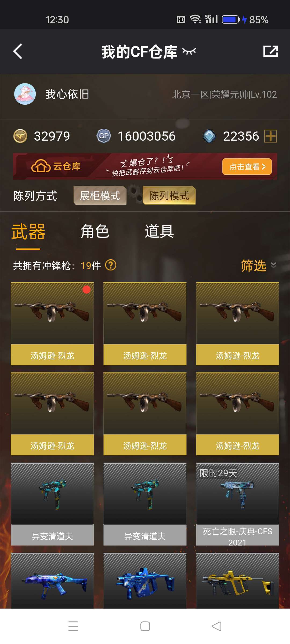Tap the user avatar picture

(x=25, y=94)
